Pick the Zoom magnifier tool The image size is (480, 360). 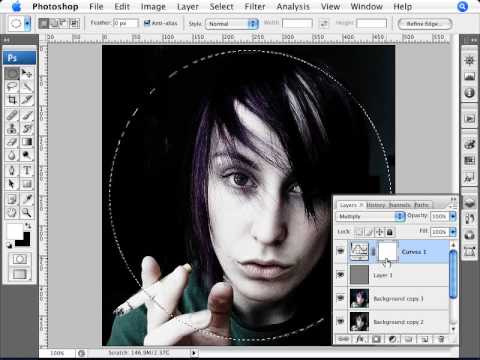(27, 212)
